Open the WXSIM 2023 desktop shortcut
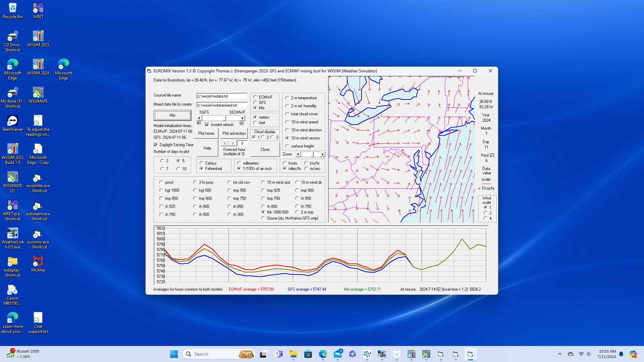Screen dimensions: 644x362 38,39
